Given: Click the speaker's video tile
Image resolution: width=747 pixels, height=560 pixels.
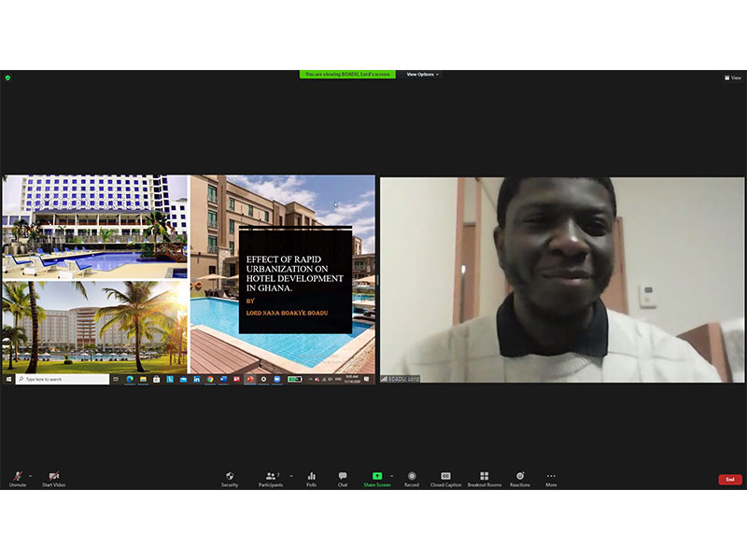Looking at the screenshot, I should pyautogui.click(x=562, y=278).
